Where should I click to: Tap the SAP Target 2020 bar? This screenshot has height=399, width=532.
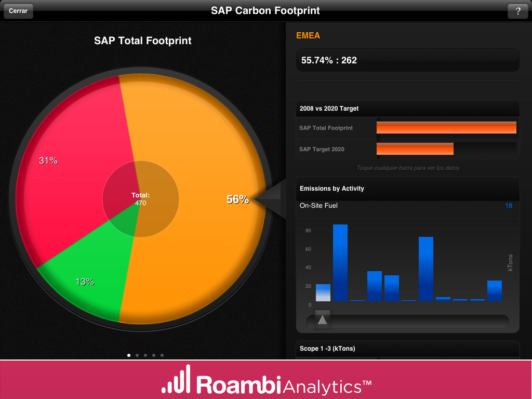(x=415, y=149)
